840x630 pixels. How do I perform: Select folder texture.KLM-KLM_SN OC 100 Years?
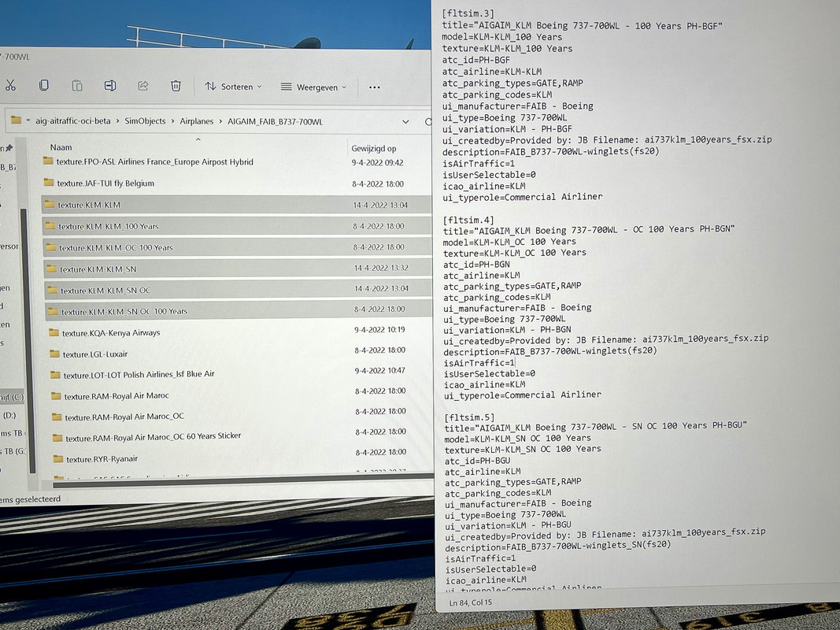coord(239,311)
